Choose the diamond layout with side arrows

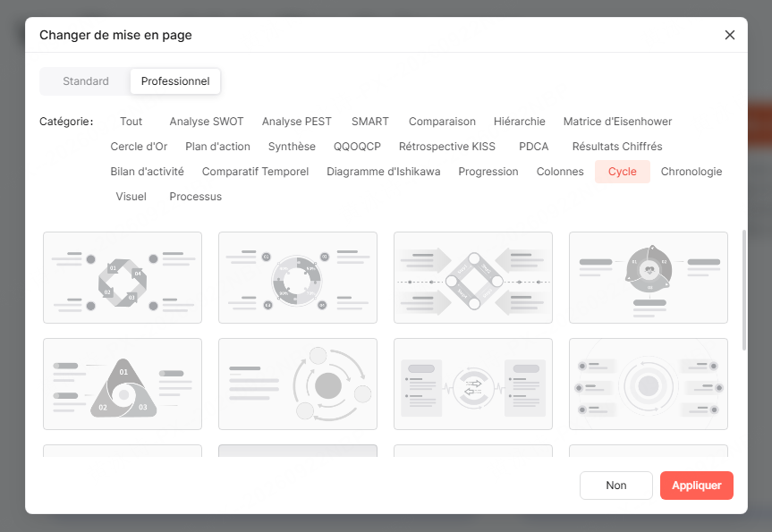[473, 277]
